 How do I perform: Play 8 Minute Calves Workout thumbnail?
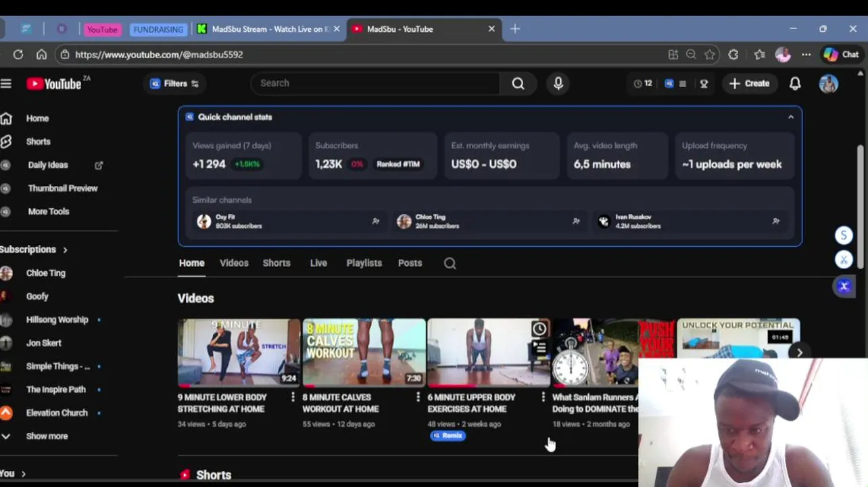[x=364, y=352]
